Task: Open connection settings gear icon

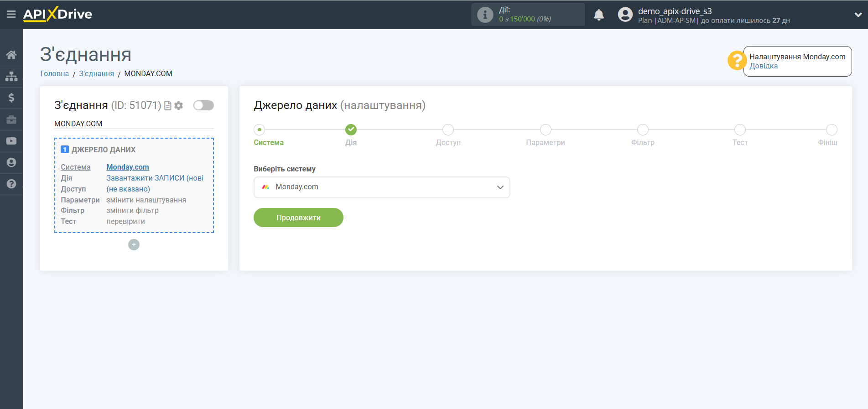Action: (x=179, y=105)
